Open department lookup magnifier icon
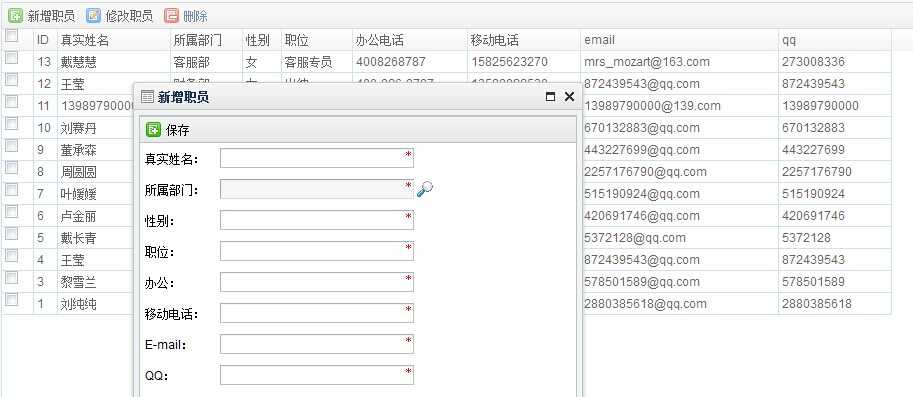The image size is (913, 397). click(x=425, y=189)
